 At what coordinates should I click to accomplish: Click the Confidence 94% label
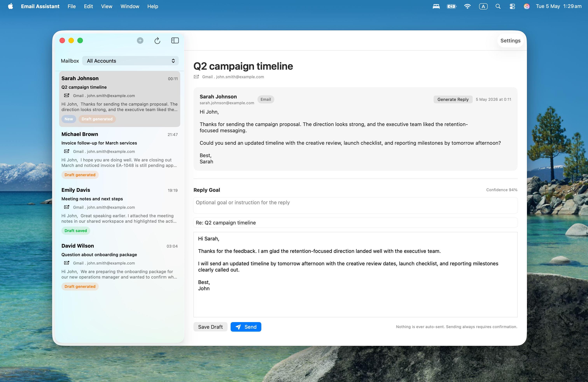click(501, 190)
